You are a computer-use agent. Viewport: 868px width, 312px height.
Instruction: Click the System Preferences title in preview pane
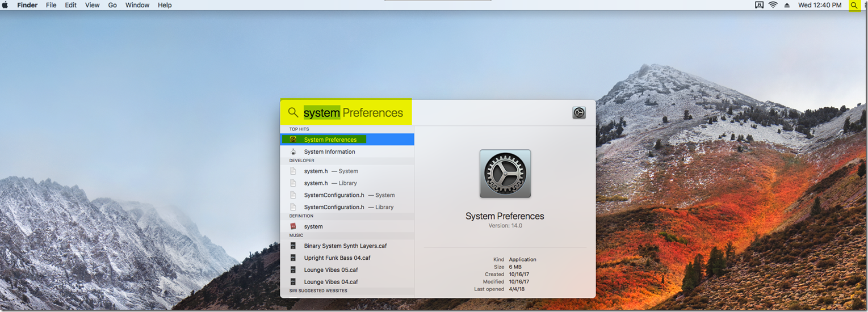505,216
